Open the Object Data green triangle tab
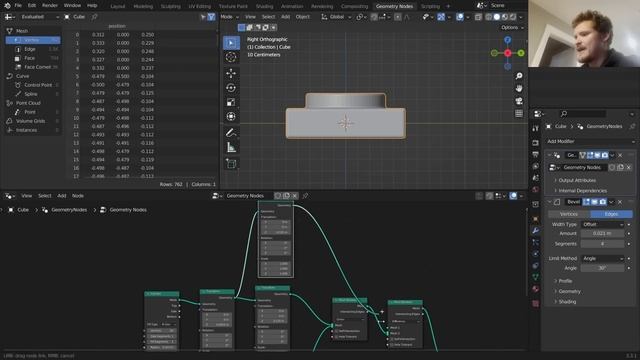Viewport: 640px width, 360px height. [536, 277]
